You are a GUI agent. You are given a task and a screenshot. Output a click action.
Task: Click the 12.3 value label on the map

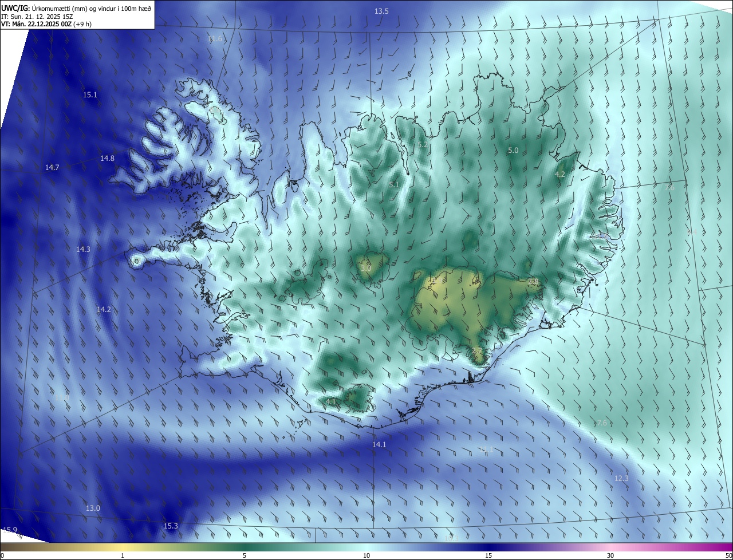[621, 479]
